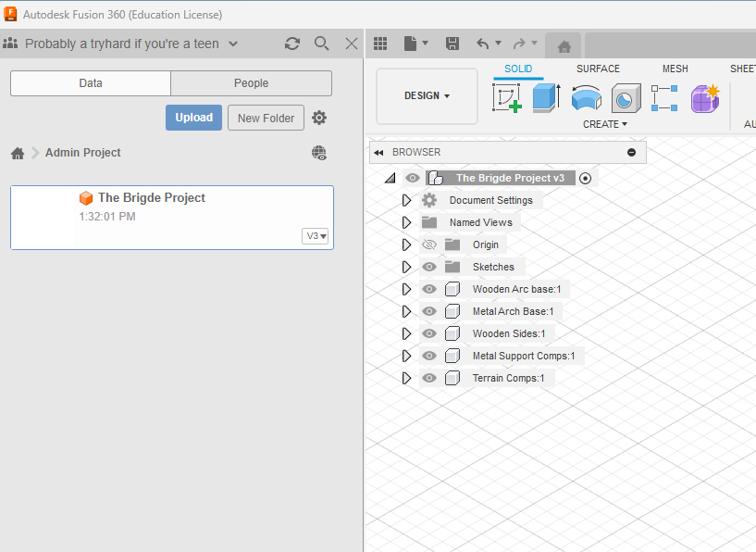Viewport: 756px width, 552px height.
Task: Expand Named Views node
Action: pos(406,222)
